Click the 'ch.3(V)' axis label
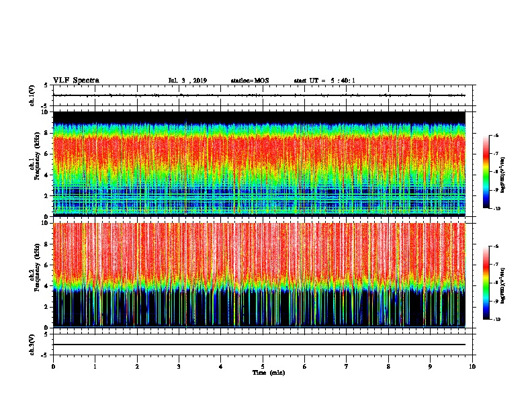Viewport: 532px width, 411px height. pyautogui.click(x=32, y=345)
